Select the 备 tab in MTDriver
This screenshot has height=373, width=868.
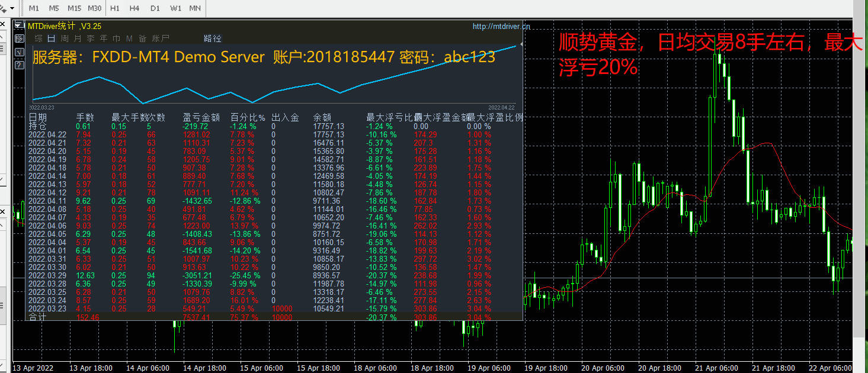coord(142,38)
